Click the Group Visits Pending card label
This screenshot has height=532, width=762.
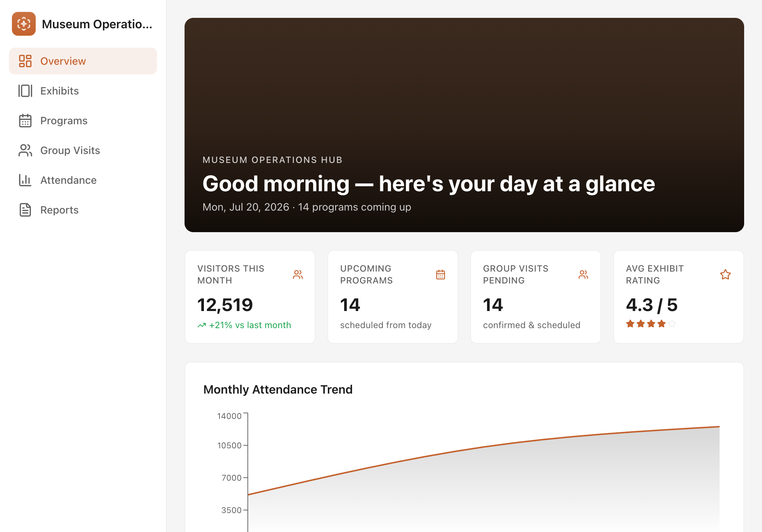coord(516,275)
